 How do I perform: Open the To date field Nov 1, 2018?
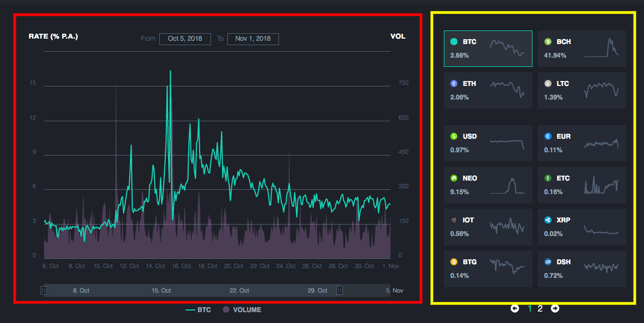tap(253, 39)
